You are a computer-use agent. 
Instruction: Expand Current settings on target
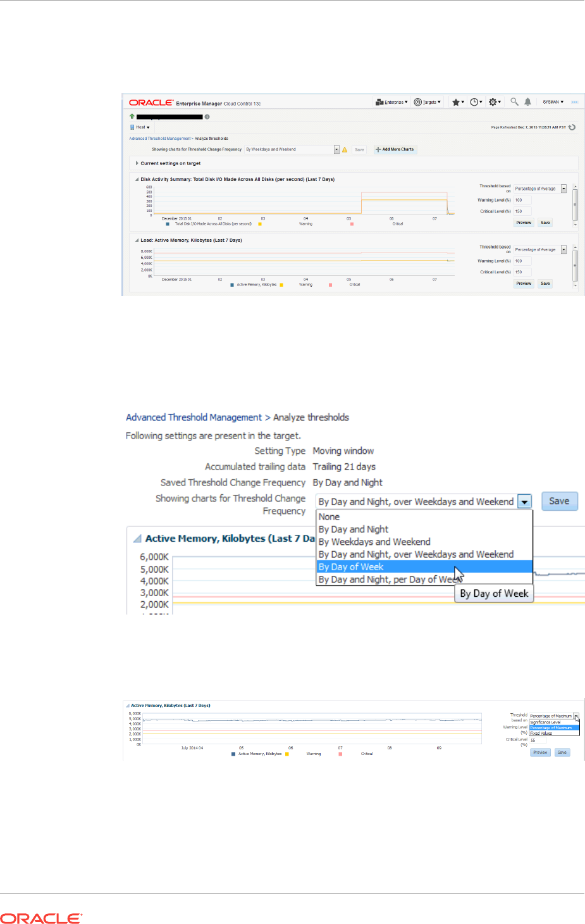click(x=137, y=163)
